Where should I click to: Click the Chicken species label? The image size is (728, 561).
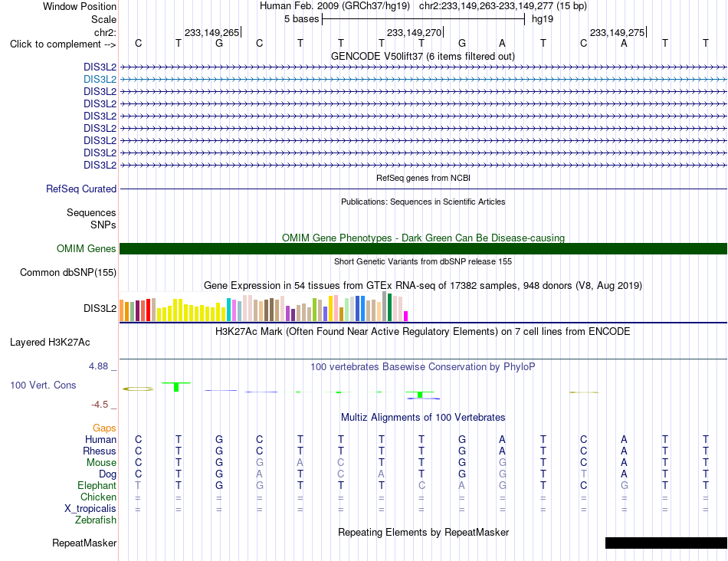tap(98, 497)
